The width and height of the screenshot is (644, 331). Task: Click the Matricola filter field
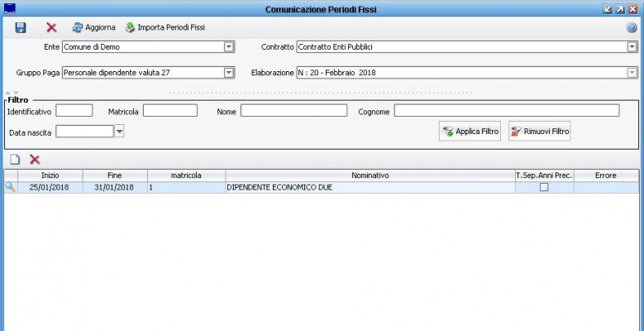pos(170,111)
